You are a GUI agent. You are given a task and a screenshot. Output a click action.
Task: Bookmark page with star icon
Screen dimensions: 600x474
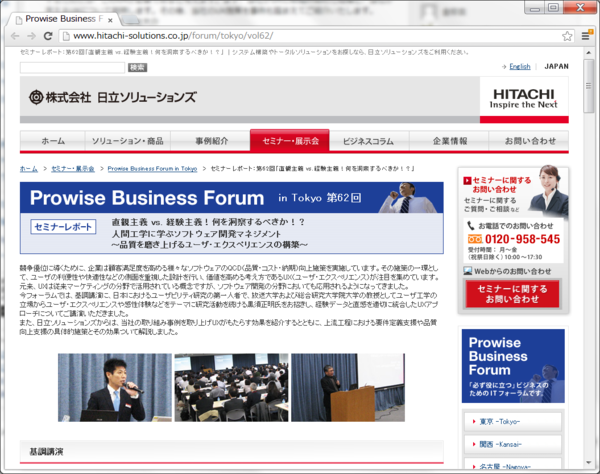coord(567,36)
